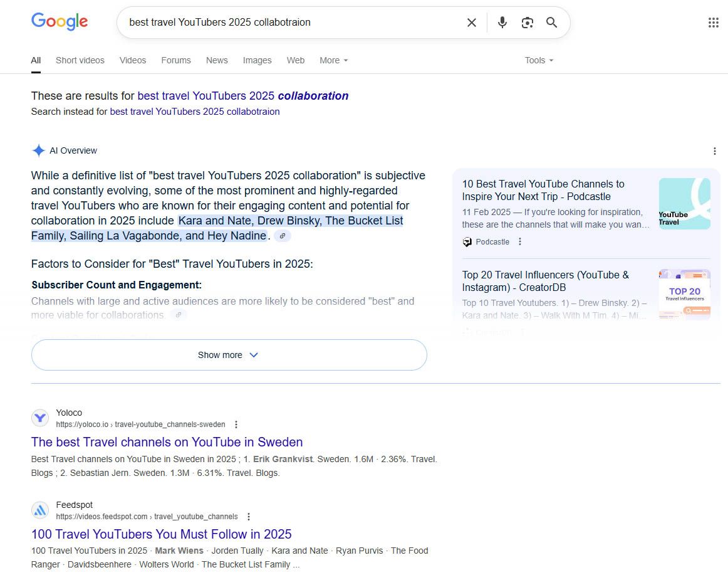The image size is (728, 580).
Task: Click the Google logo
Action: tap(60, 21)
